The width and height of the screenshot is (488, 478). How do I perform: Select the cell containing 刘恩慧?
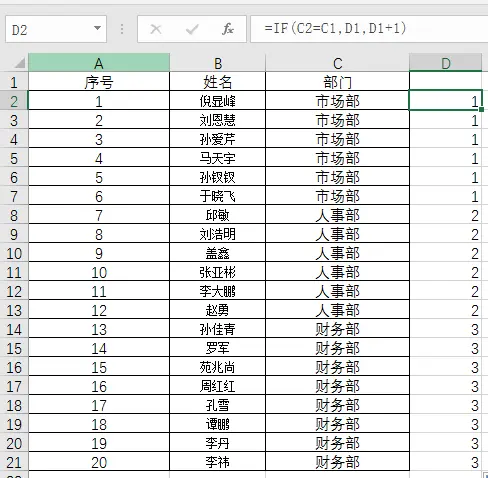click(x=217, y=120)
